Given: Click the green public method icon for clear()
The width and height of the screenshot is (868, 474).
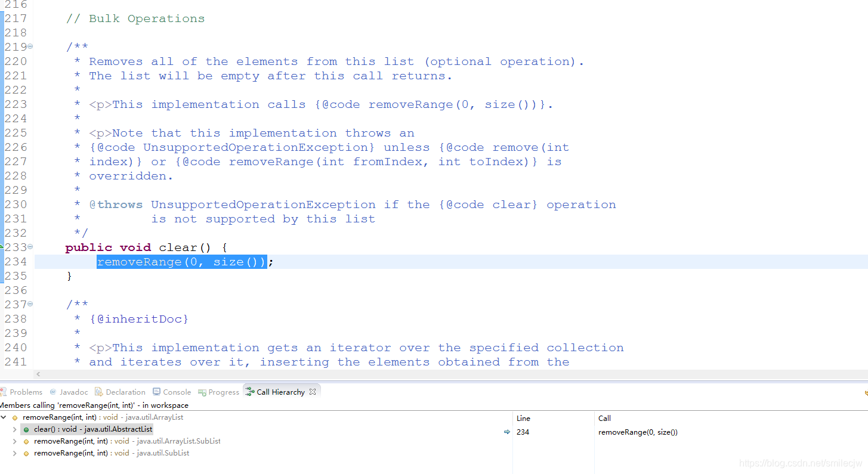Looking at the screenshot, I should [x=26, y=429].
